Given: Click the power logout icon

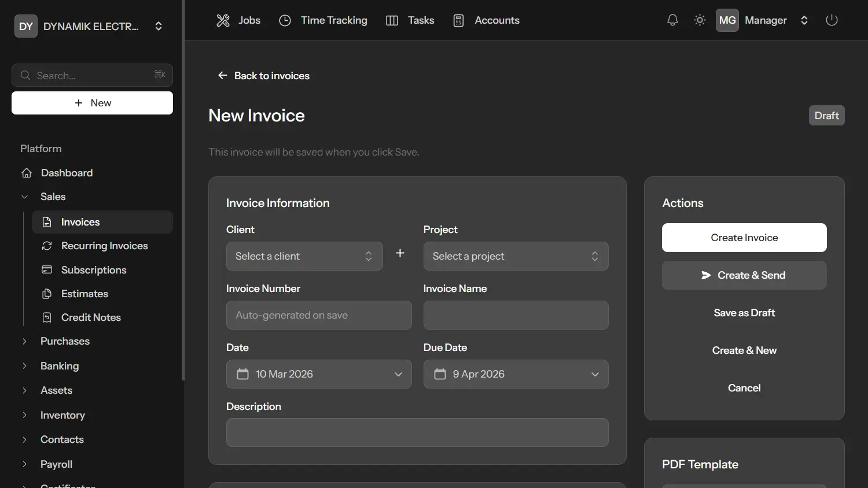Looking at the screenshot, I should pos(832,20).
